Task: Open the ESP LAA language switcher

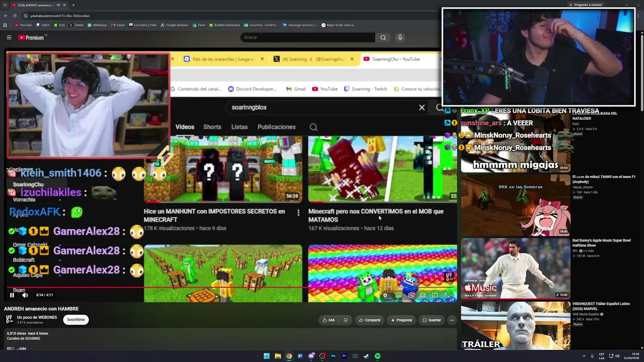Action: point(602,356)
